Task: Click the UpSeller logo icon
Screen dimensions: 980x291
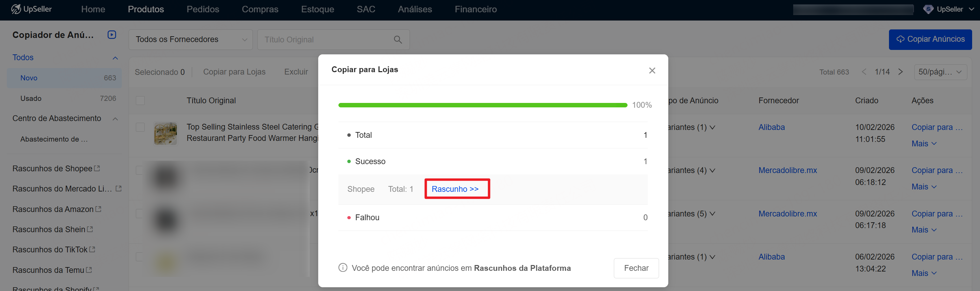Action: point(16,9)
